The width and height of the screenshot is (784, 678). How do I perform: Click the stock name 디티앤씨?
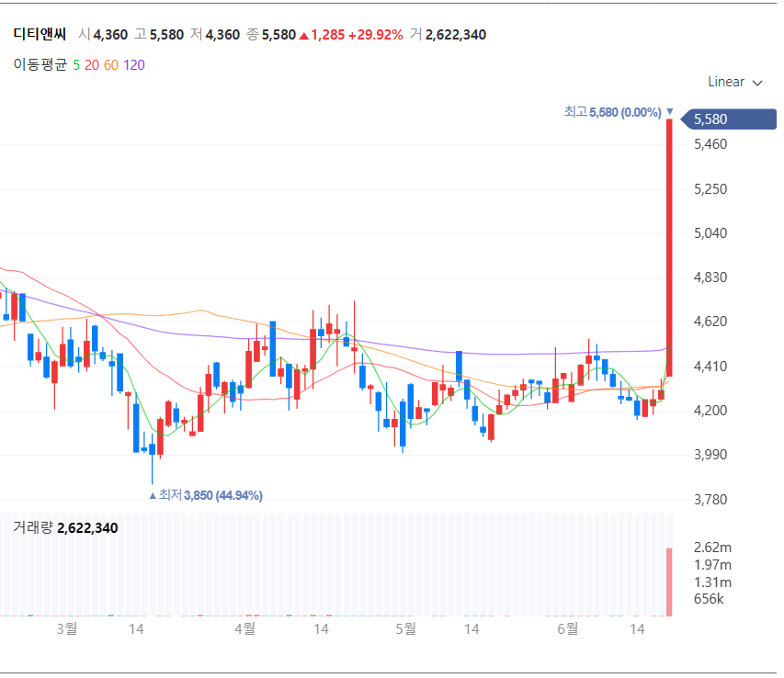pyautogui.click(x=40, y=34)
